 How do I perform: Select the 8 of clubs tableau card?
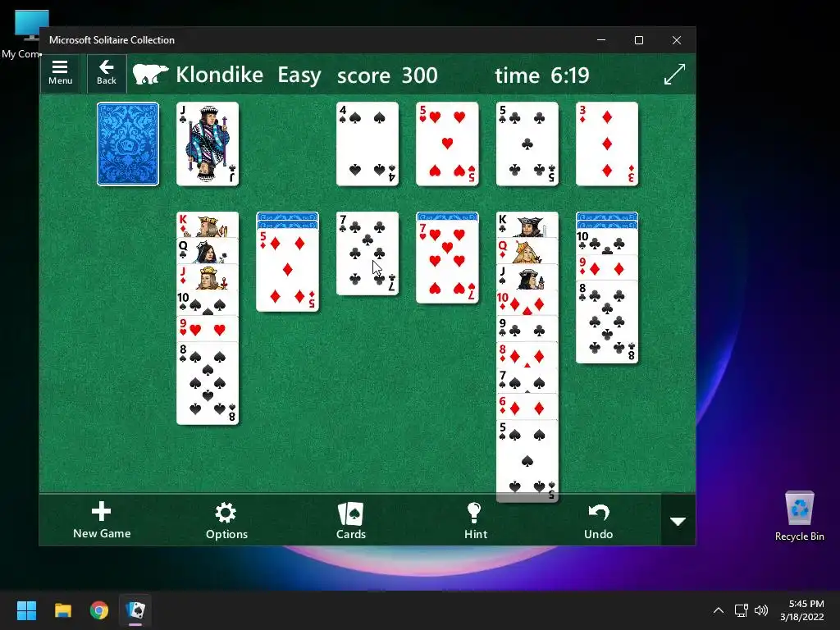pyautogui.click(x=607, y=322)
